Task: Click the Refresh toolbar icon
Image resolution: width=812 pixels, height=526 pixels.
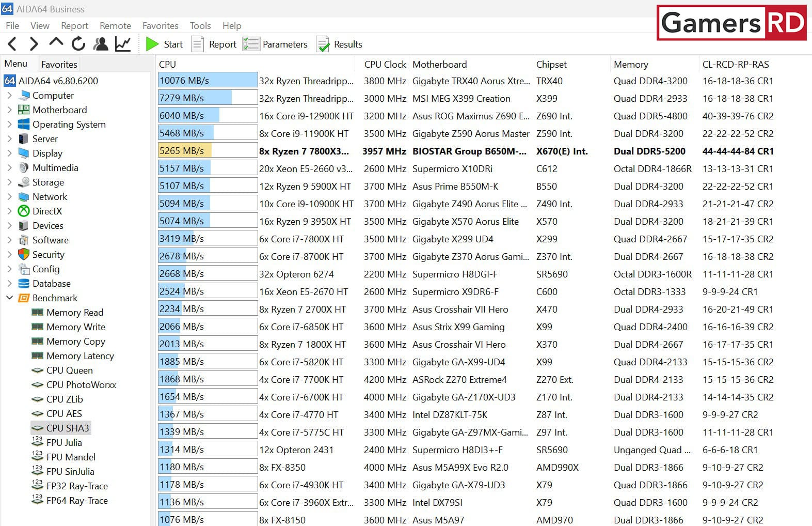Action: [78, 44]
